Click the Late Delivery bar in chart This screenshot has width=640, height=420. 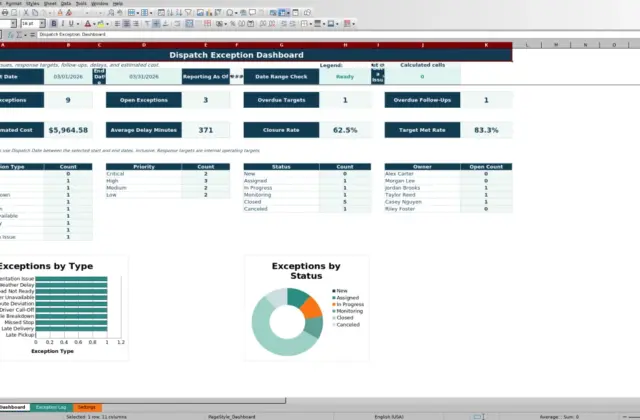click(71, 329)
